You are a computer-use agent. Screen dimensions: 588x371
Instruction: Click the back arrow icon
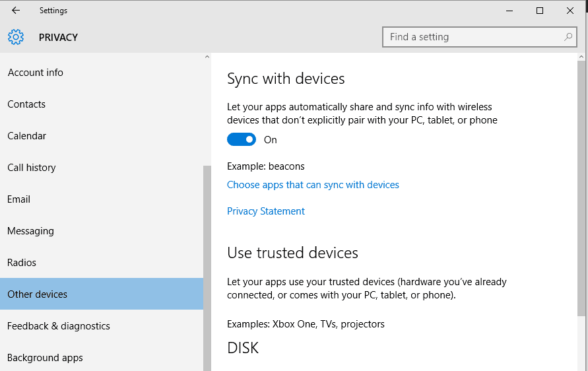(x=16, y=11)
